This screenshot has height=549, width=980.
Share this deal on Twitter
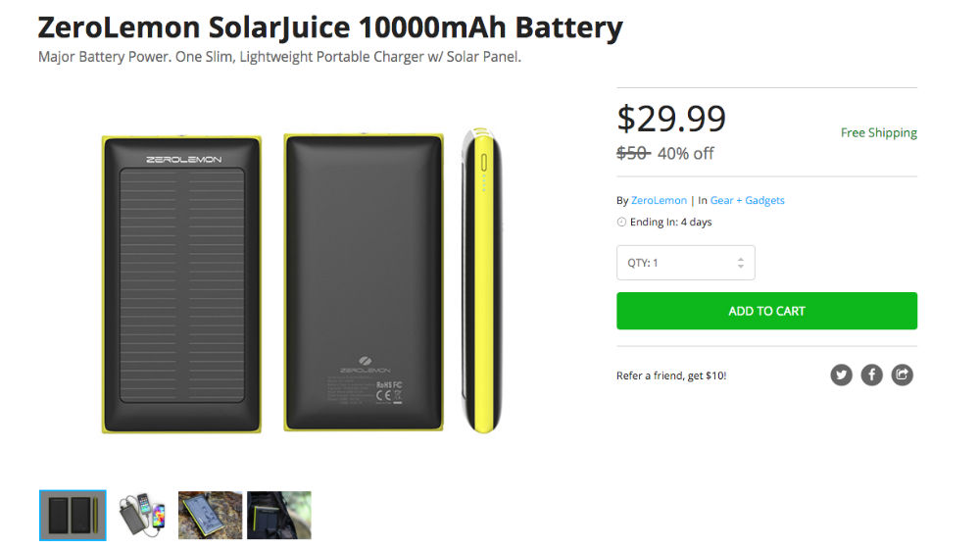tap(841, 374)
